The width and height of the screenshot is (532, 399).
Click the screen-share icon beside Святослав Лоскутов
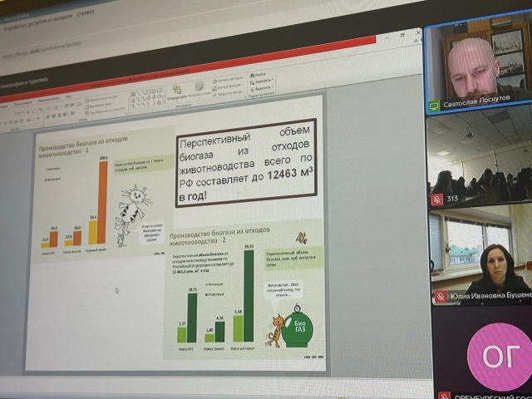[x=433, y=106]
